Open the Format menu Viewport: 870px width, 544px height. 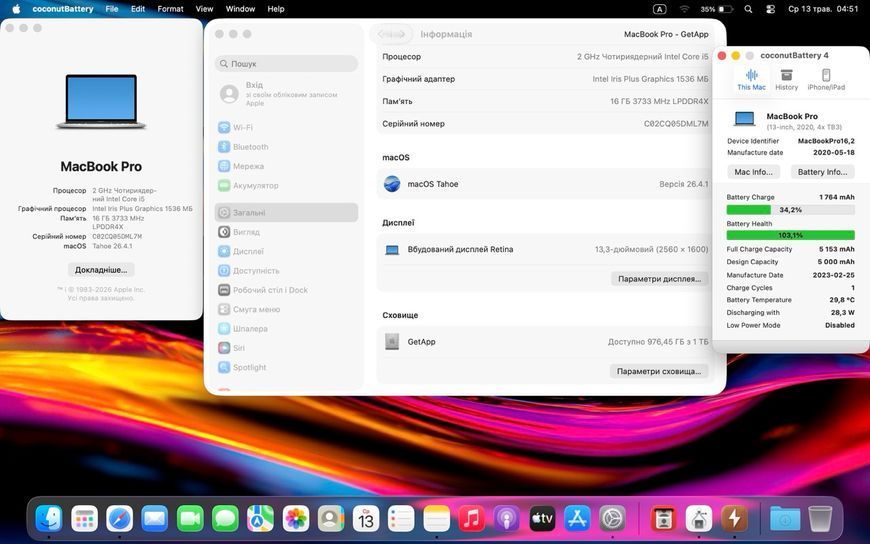click(170, 9)
